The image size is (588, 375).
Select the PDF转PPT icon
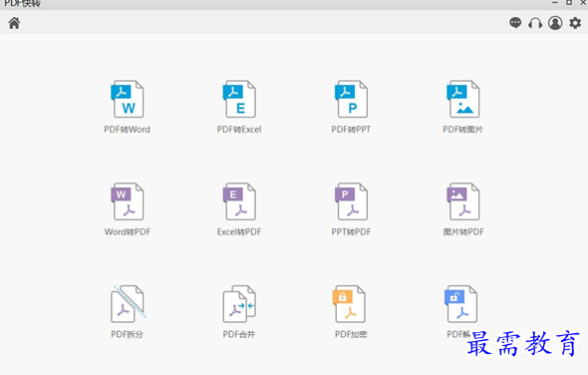click(x=351, y=99)
